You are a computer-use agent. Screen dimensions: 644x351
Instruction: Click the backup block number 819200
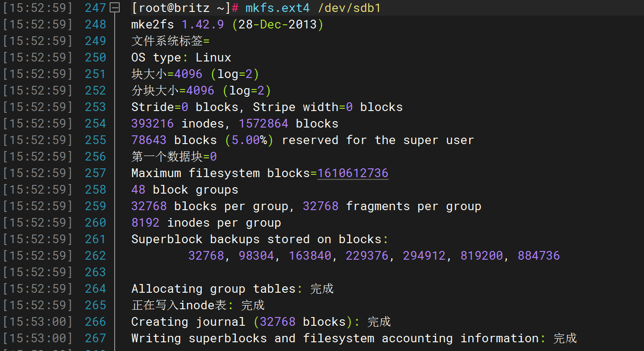point(482,256)
